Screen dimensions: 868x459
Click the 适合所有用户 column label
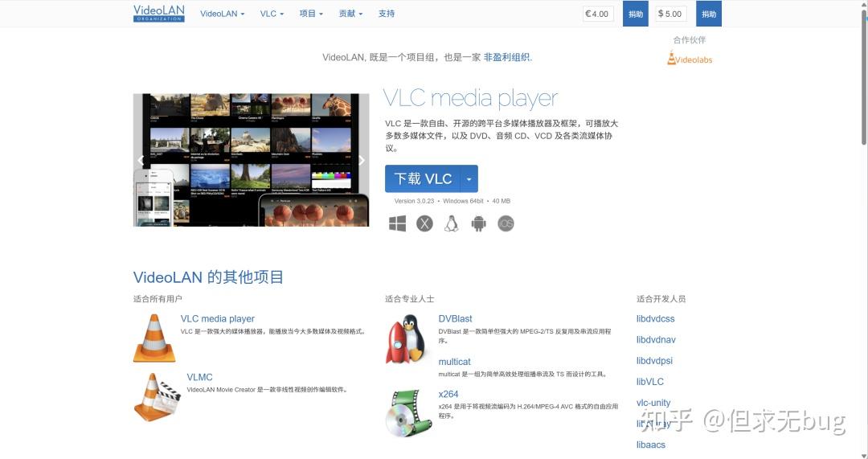158,299
